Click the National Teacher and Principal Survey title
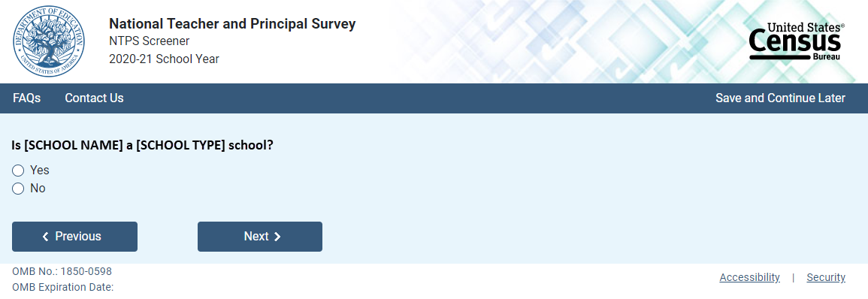 tap(232, 24)
